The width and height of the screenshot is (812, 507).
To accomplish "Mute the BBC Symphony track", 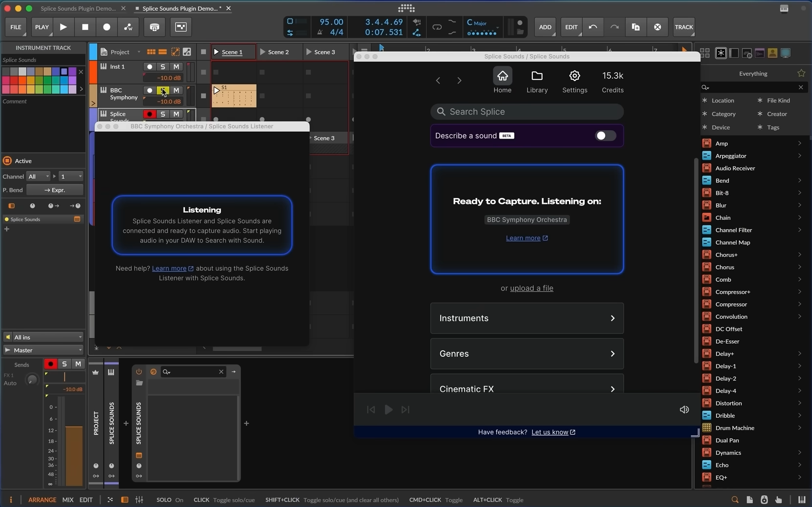I will (176, 90).
